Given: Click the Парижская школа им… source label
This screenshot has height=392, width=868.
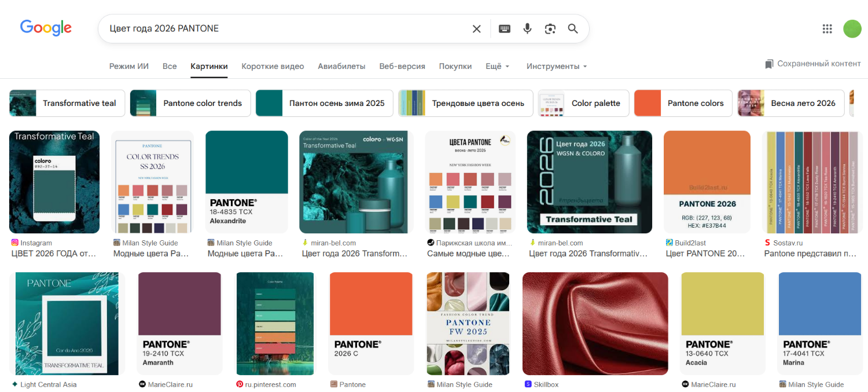Looking at the screenshot, I should point(475,243).
